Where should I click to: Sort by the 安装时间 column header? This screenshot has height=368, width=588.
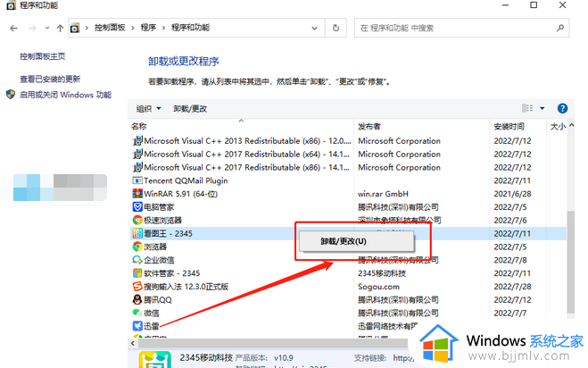pos(509,127)
